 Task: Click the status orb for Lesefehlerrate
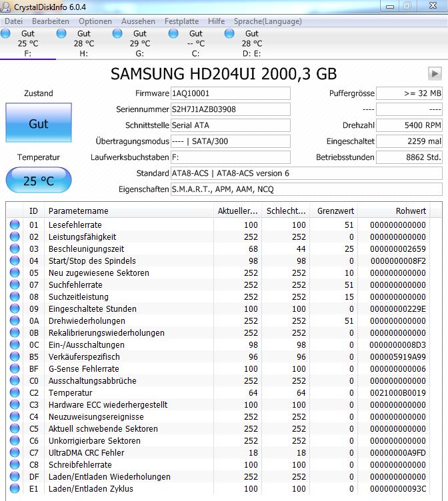[x=15, y=225]
